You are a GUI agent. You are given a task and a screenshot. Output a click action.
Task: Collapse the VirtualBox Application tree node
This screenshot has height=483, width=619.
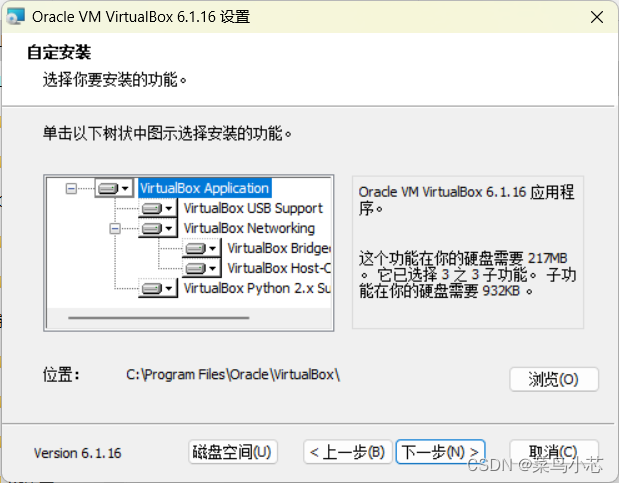pyautogui.click(x=71, y=188)
